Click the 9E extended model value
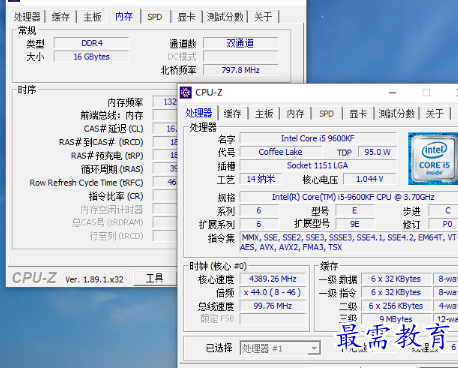 pos(355,224)
